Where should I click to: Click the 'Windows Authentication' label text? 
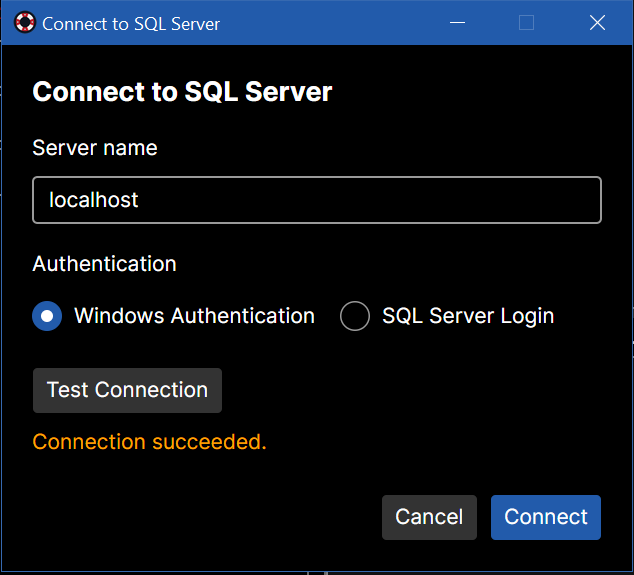pyautogui.click(x=194, y=316)
